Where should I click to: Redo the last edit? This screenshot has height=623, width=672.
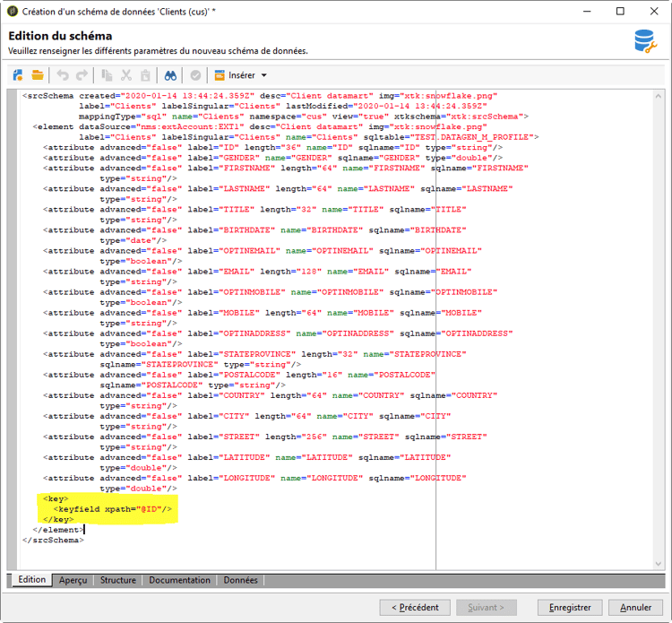tap(82, 75)
